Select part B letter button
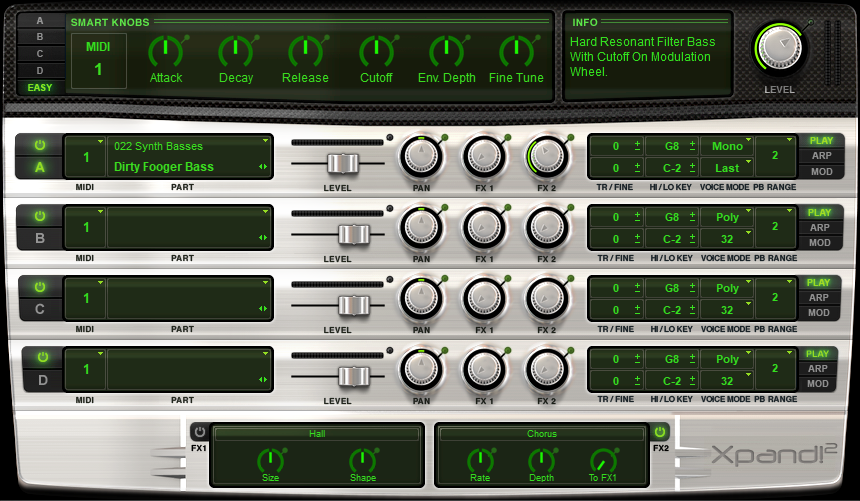The image size is (860, 501). click(x=39, y=239)
